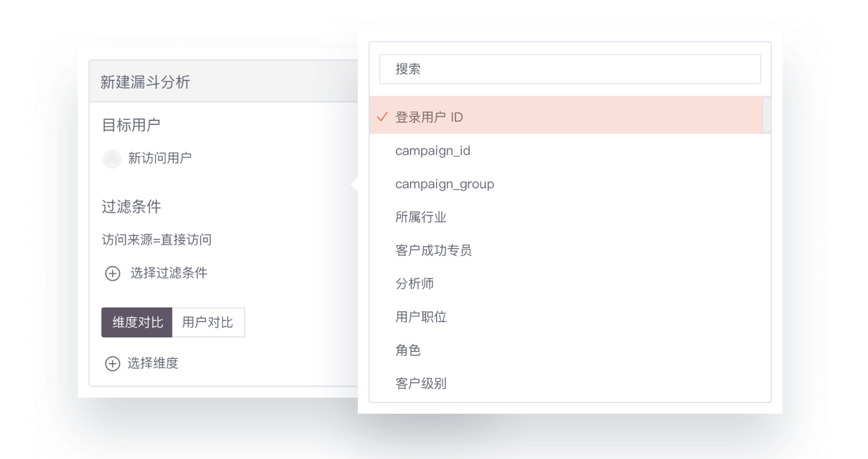The image size is (868, 459).
Task: Select the 维度对比 tab
Action: click(x=136, y=322)
